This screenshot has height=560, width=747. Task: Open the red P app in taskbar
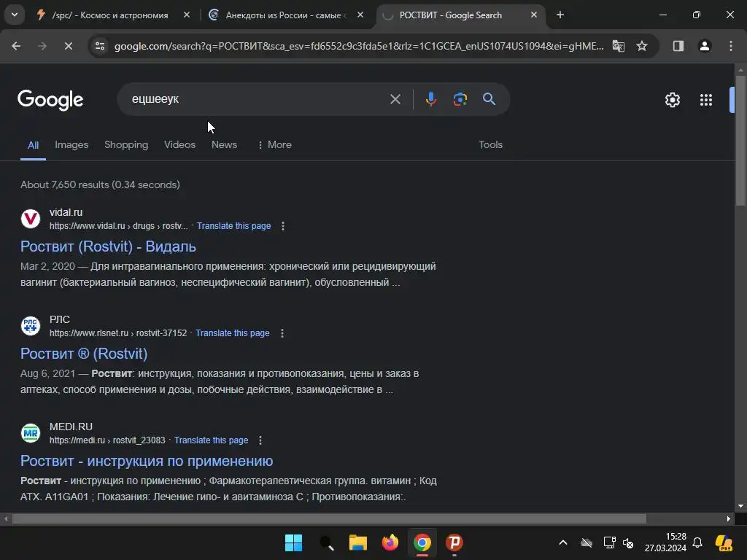(x=454, y=542)
